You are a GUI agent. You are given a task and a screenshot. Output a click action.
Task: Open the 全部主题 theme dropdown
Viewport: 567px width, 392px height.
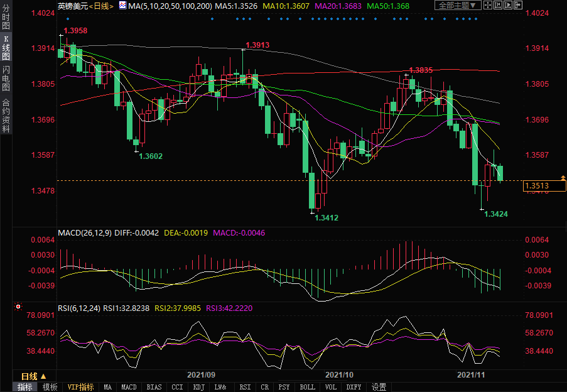(x=458, y=5)
